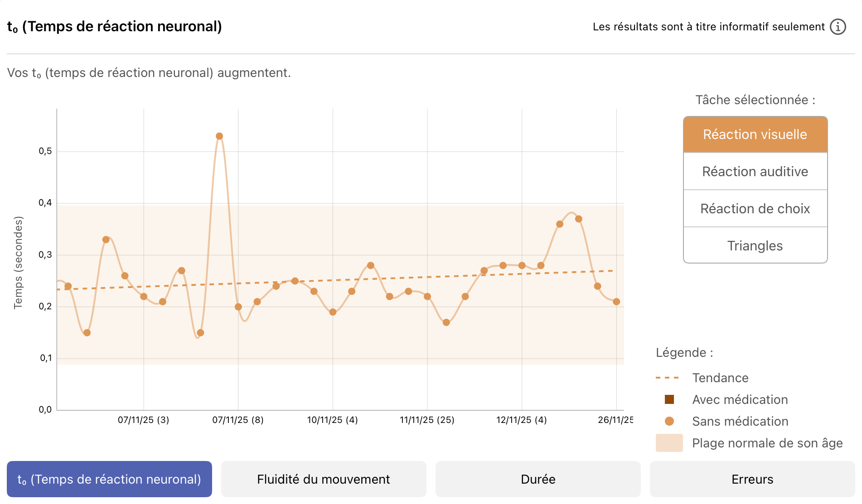The width and height of the screenshot is (862, 504).
Task: Choose the Réaction de choix task
Action: pos(755,209)
